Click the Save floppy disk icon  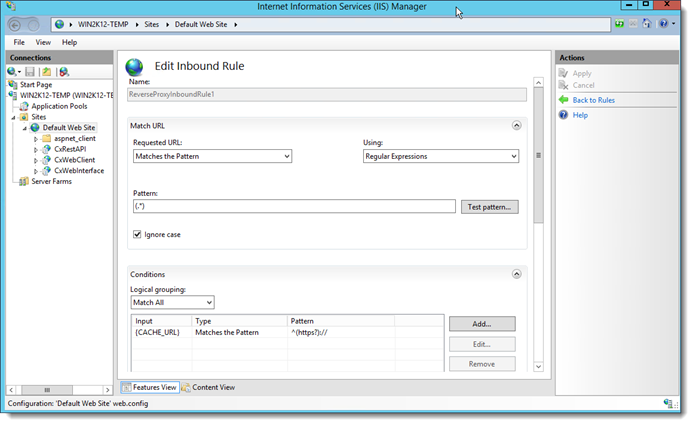[x=30, y=72]
